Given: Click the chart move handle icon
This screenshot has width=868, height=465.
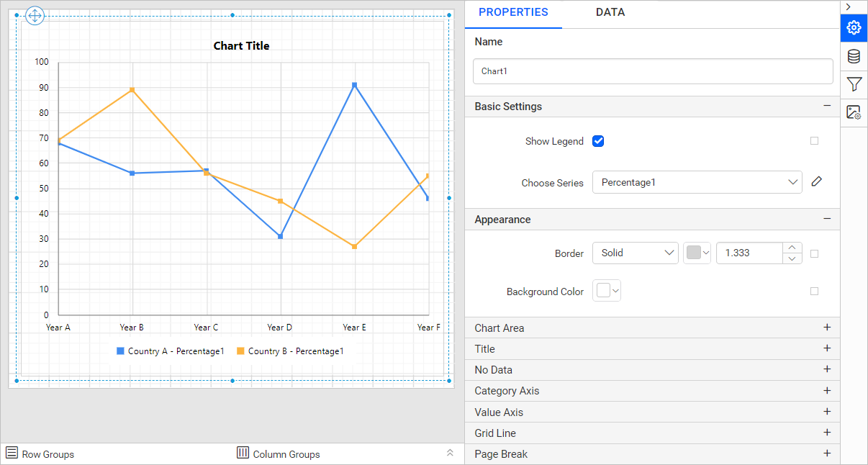Looking at the screenshot, I should click(35, 16).
